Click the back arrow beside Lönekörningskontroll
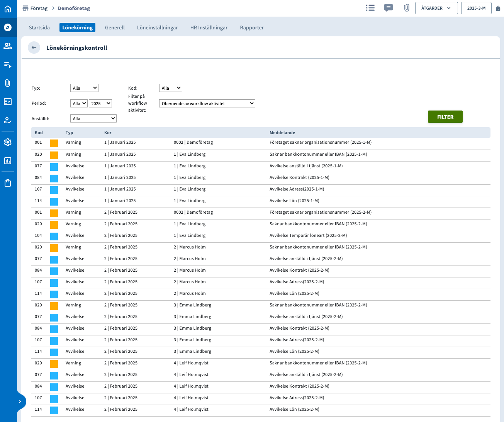Screen dimensions: 504x422 (x=34, y=48)
